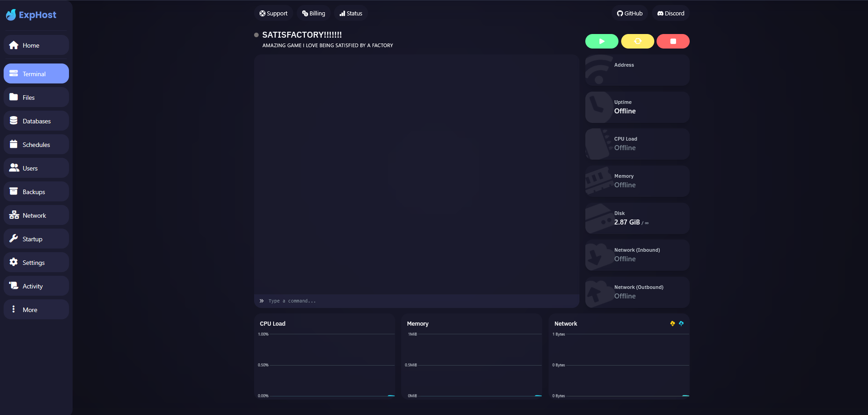
Task: Click the Backups archive icon
Action: pos(14,191)
